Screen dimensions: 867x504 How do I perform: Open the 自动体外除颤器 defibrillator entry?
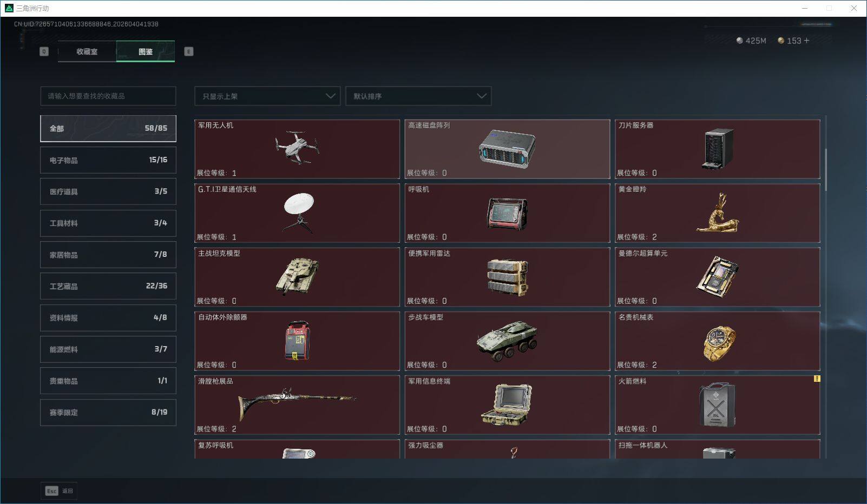(297, 341)
